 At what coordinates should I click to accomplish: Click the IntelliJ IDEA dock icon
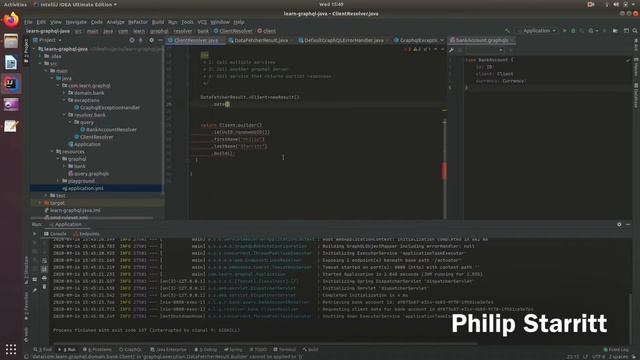[11, 84]
